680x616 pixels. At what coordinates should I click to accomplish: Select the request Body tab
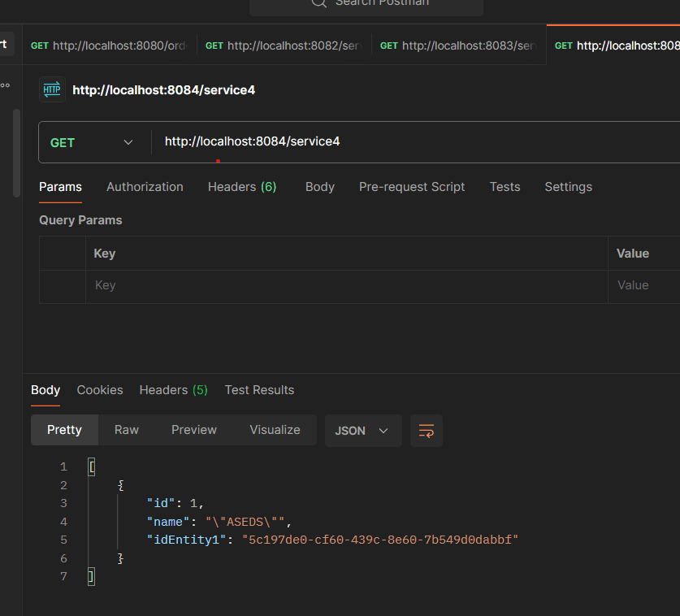319,187
